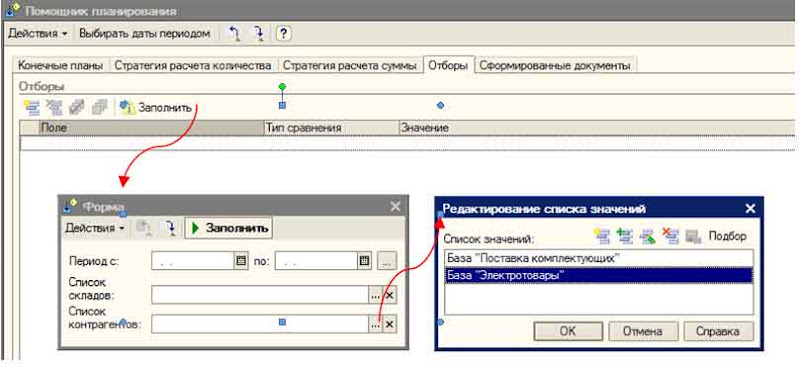Click the Список складов input field
This screenshot has width=800, height=369.
click(260, 295)
